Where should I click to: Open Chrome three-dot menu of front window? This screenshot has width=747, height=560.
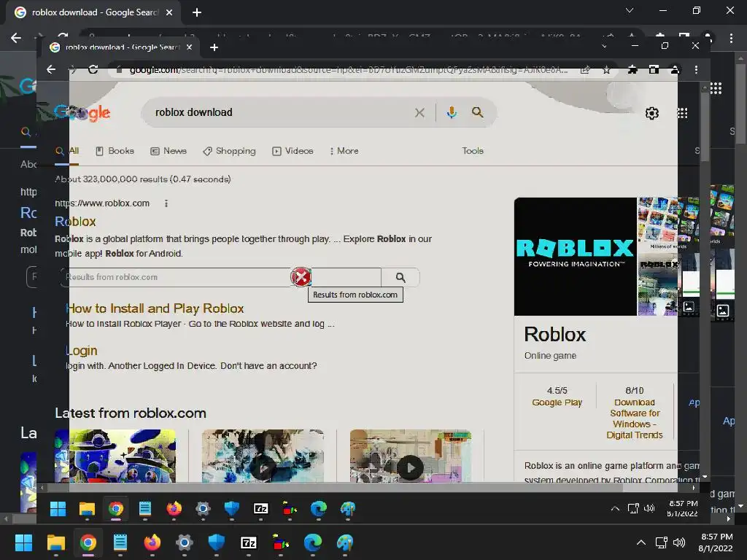point(696,70)
